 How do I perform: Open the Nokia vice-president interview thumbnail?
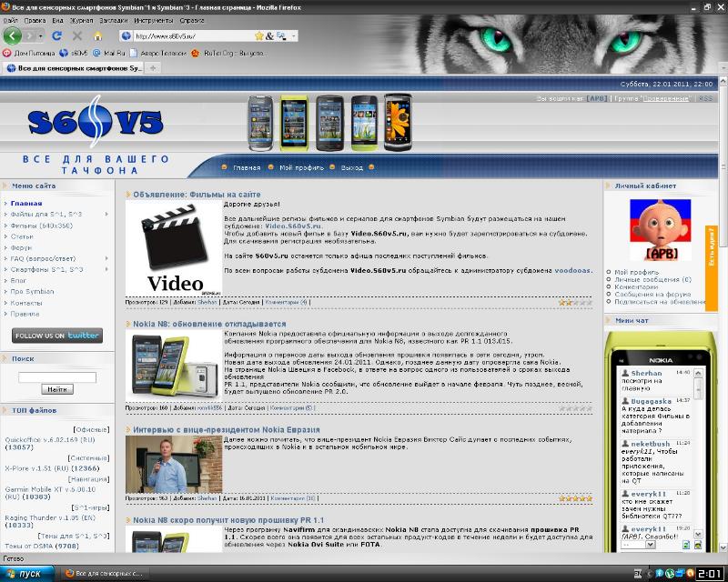(x=174, y=464)
